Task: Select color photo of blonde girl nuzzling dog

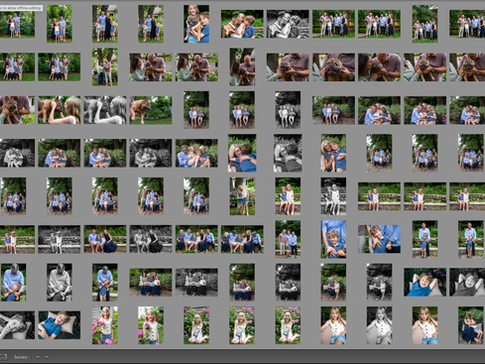Action: tap(59, 110)
